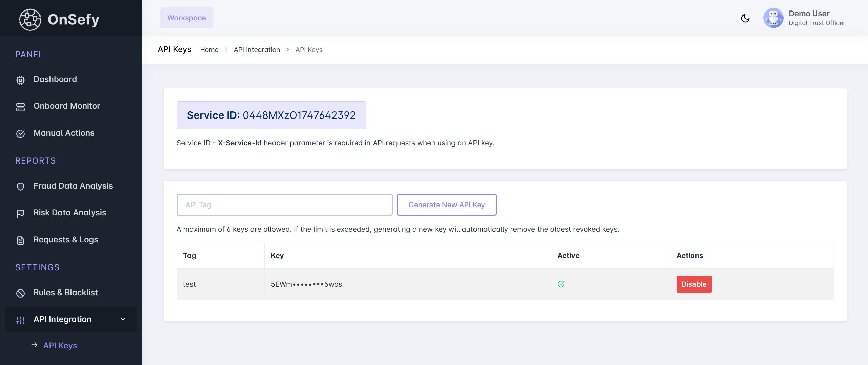Screen dimensions: 868x365
Task: Click the 'test' tag cell
Action: [220, 284]
